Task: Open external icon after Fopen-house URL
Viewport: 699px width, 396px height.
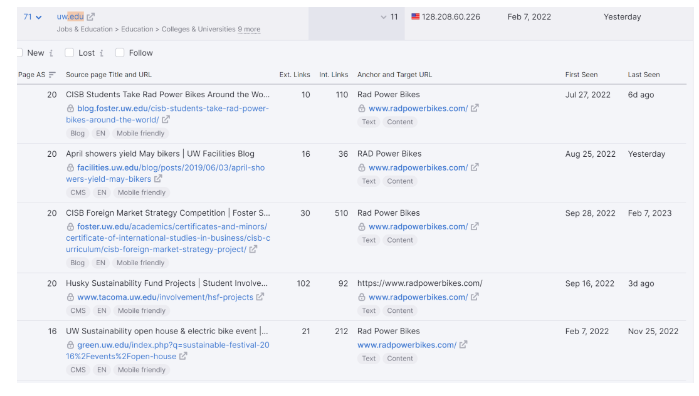Action: [183, 356]
